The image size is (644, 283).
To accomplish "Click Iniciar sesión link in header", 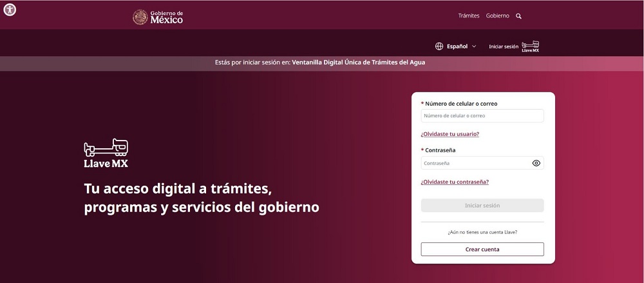I will [504, 47].
